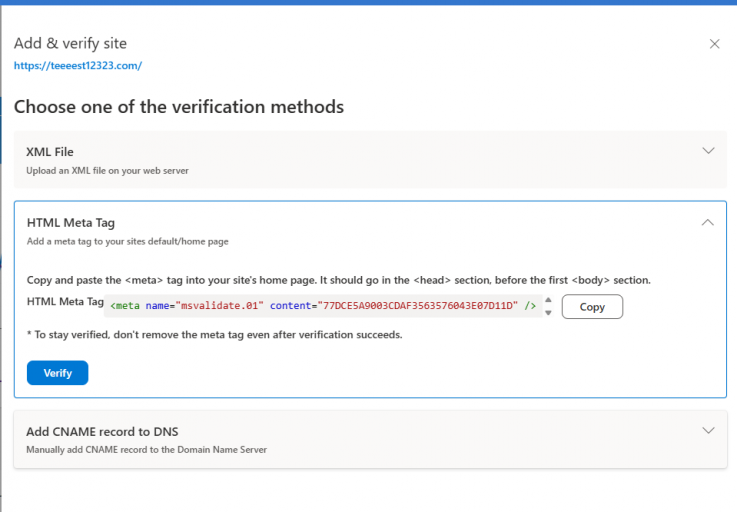Open the https://teeeest12323.com/ link
This screenshot has width=737, height=512.
point(78,65)
